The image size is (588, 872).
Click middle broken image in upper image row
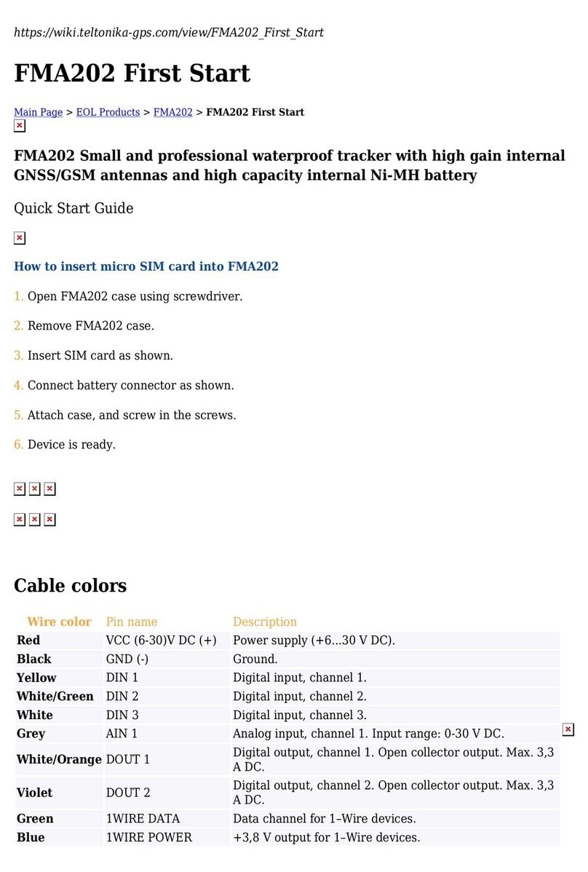pyautogui.click(x=34, y=489)
